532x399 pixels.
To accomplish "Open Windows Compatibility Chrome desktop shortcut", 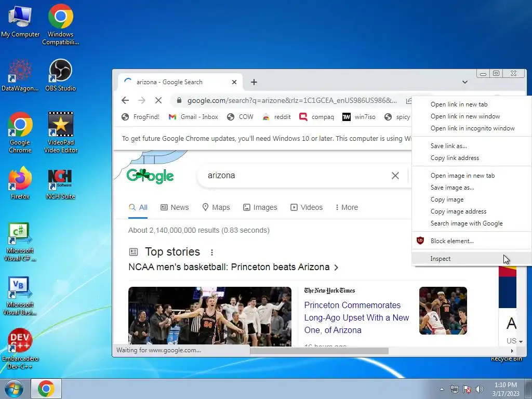I will pos(60,24).
